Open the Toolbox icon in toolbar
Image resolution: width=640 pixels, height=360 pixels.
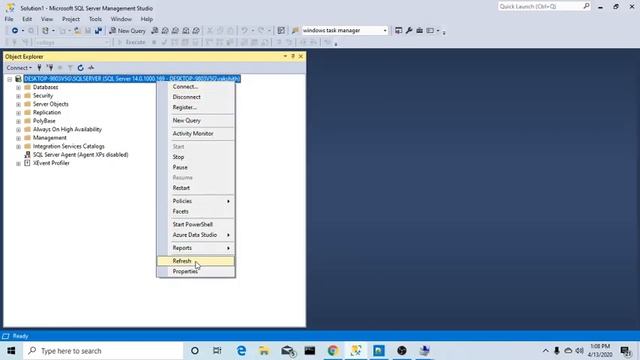420,31
